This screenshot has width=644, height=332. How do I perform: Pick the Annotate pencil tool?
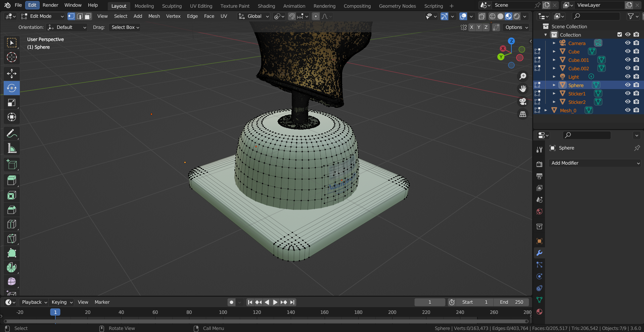tap(12, 134)
